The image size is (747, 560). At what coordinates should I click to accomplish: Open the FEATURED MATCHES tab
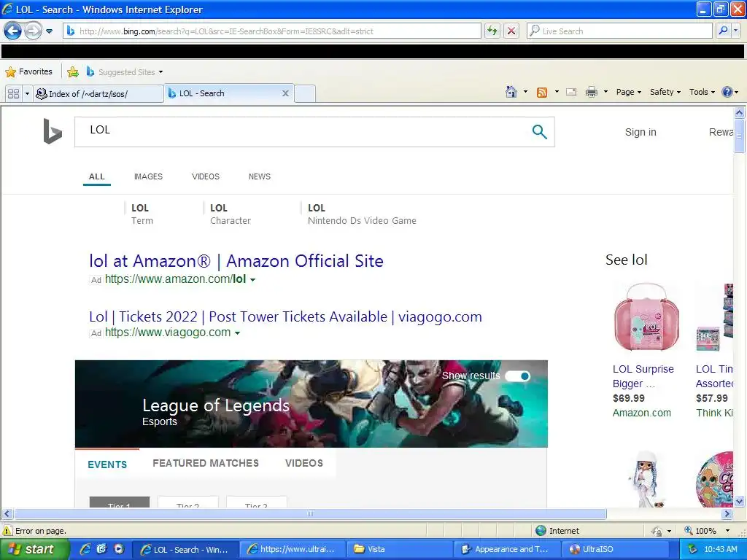point(206,463)
